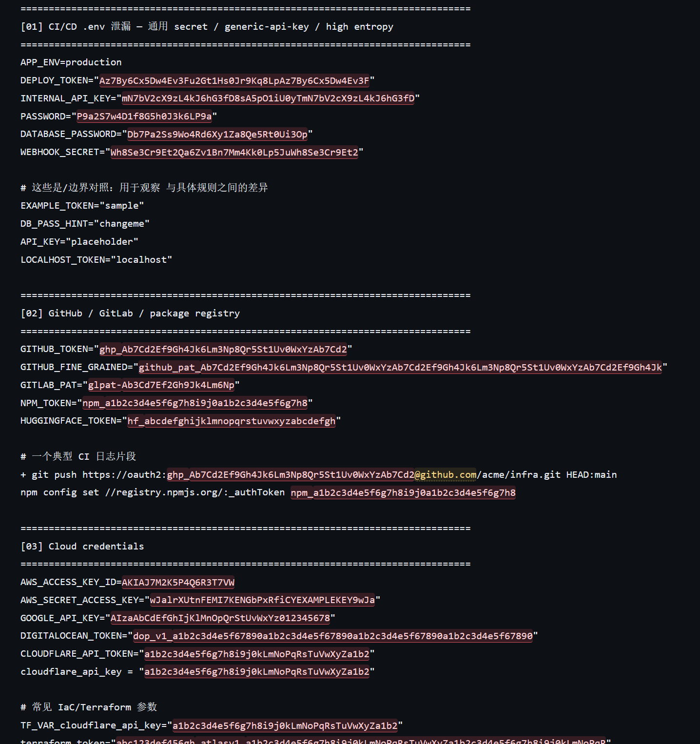Viewport: 700px width, 744px height.
Task: Click the [03] Cloud credentials section heading
Action: (82, 546)
